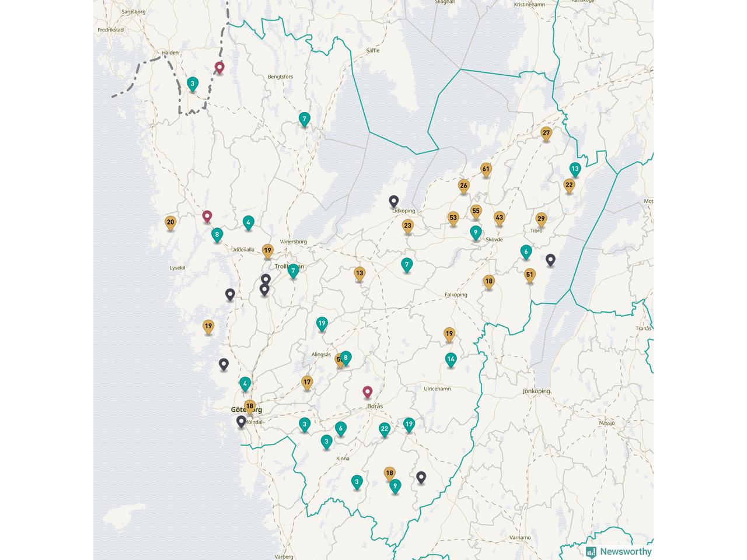Select the gold marker numbered 55
The width and height of the screenshot is (747, 560).
point(476,211)
